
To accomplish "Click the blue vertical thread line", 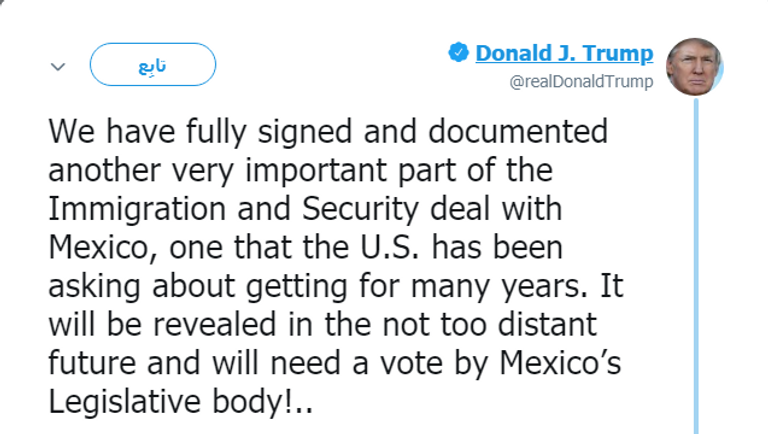I will coord(696,260).
